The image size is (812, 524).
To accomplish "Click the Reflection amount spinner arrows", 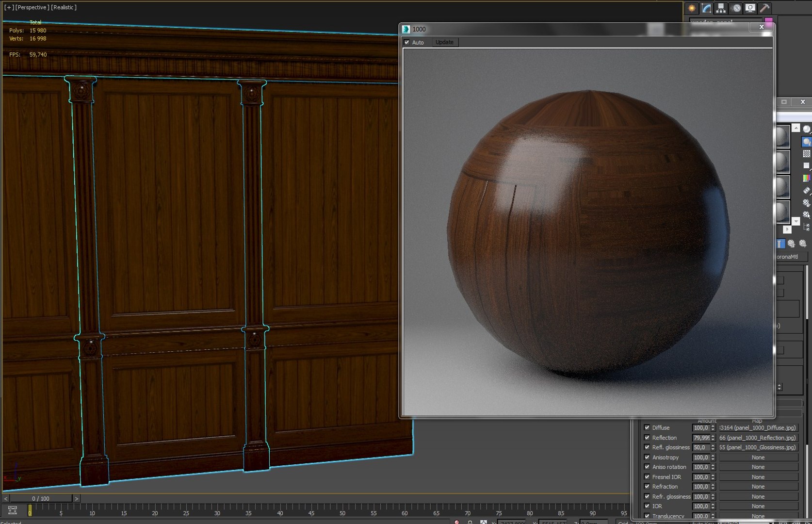I will click(x=713, y=438).
